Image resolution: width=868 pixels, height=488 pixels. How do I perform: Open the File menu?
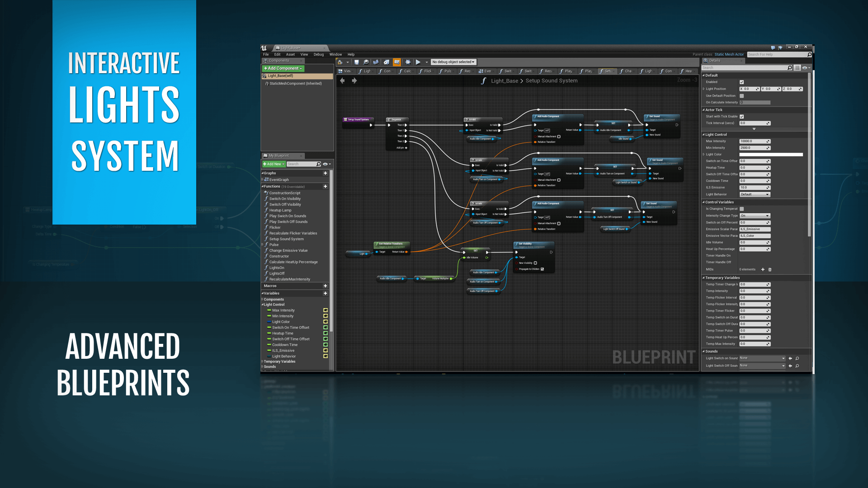[266, 55]
